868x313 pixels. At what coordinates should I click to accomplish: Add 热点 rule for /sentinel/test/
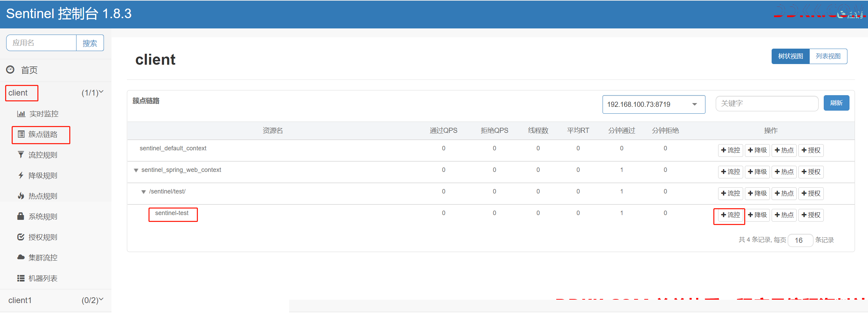pos(784,193)
